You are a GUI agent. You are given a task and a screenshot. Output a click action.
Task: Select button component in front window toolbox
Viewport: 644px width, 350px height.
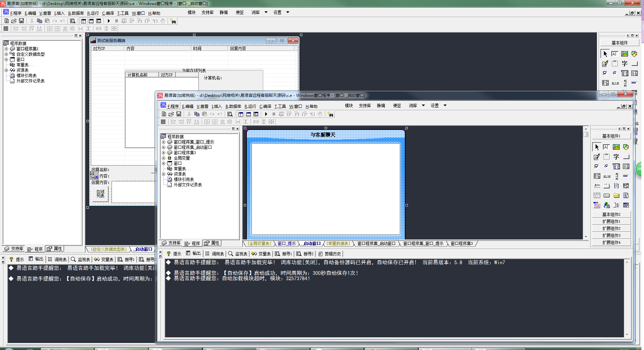click(626, 157)
